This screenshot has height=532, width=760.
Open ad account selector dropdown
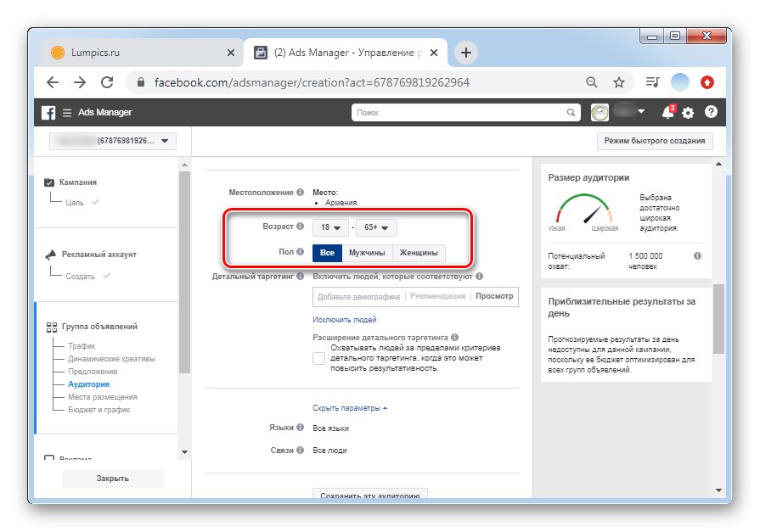[x=112, y=141]
